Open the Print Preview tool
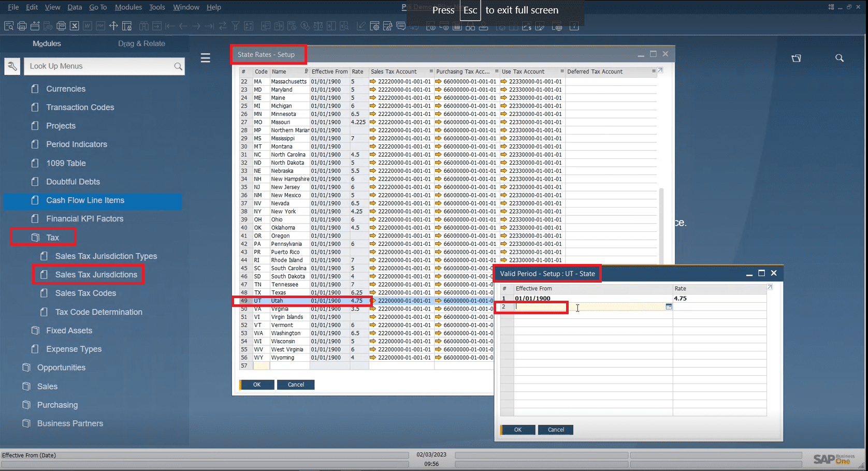Image resolution: width=868 pixels, height=471 pixels. 8,26
